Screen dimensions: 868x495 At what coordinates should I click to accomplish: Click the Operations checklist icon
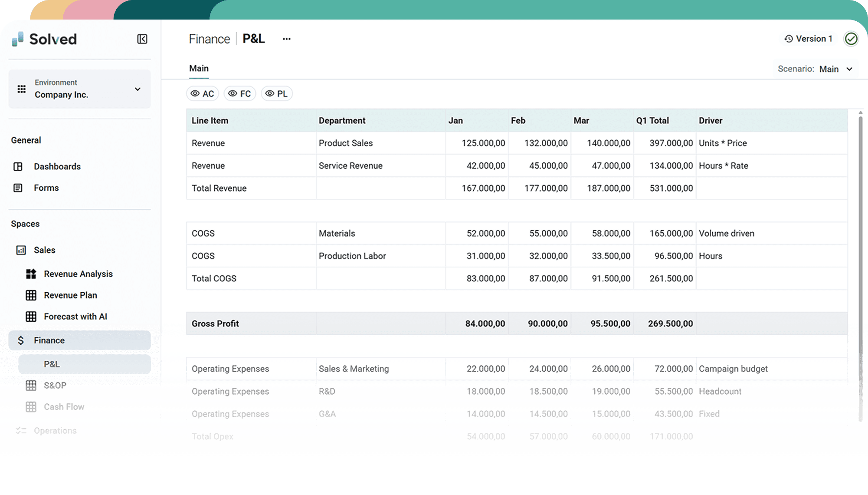[x=21, y=431]
